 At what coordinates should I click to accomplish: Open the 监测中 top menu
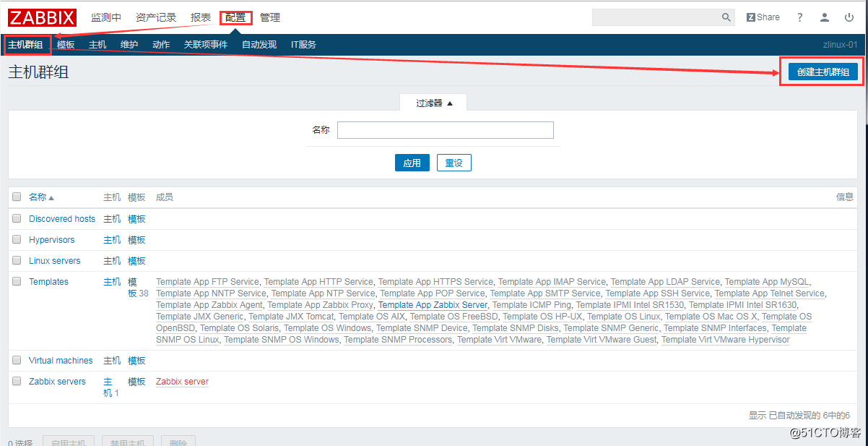click(x=106, y=17)
